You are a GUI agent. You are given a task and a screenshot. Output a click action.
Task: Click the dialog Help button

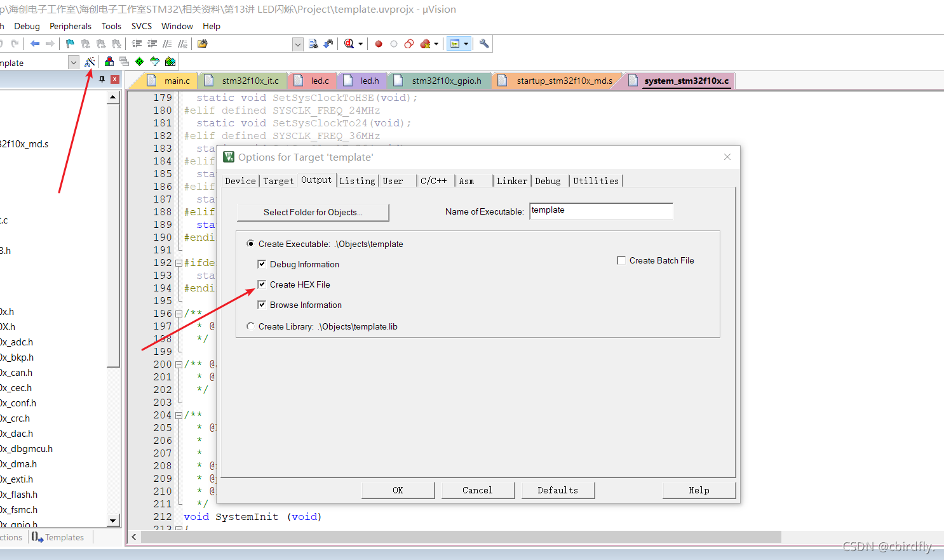pos(699,490)
